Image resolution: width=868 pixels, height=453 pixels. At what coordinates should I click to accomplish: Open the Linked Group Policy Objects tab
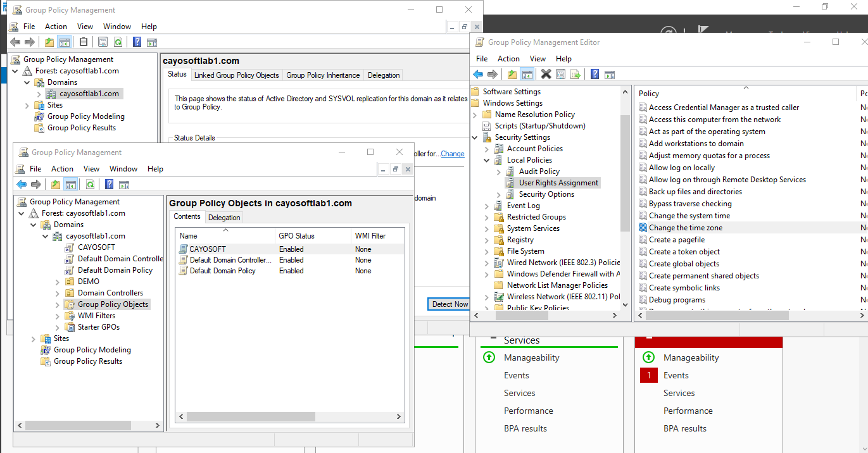pyautogui.click(x=236, y=75)
